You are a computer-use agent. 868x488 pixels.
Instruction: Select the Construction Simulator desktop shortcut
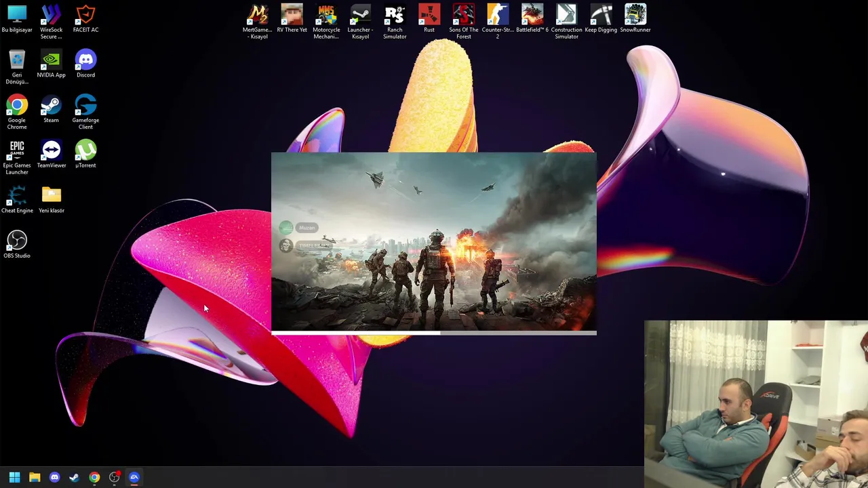[x=567, y=22]
